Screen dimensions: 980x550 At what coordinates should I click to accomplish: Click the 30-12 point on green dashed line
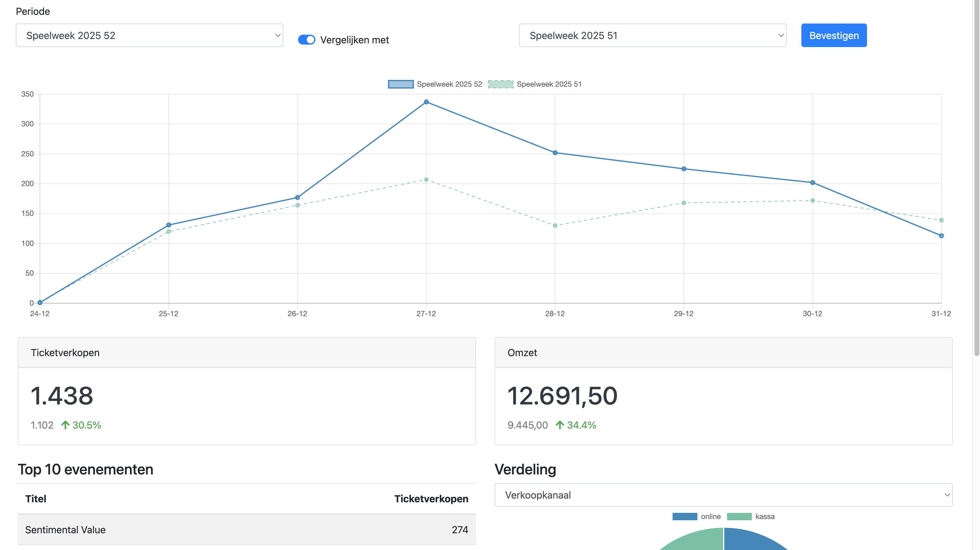coord(812,201)
